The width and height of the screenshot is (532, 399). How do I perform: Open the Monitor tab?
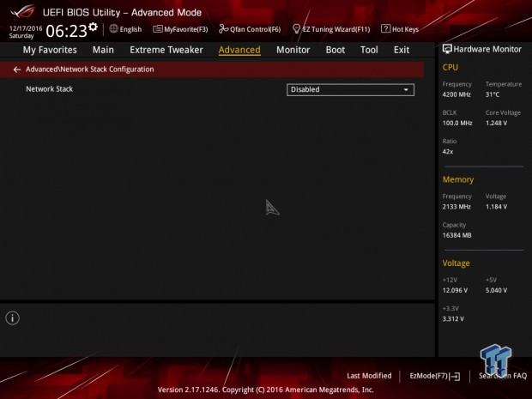coord(293,50)
